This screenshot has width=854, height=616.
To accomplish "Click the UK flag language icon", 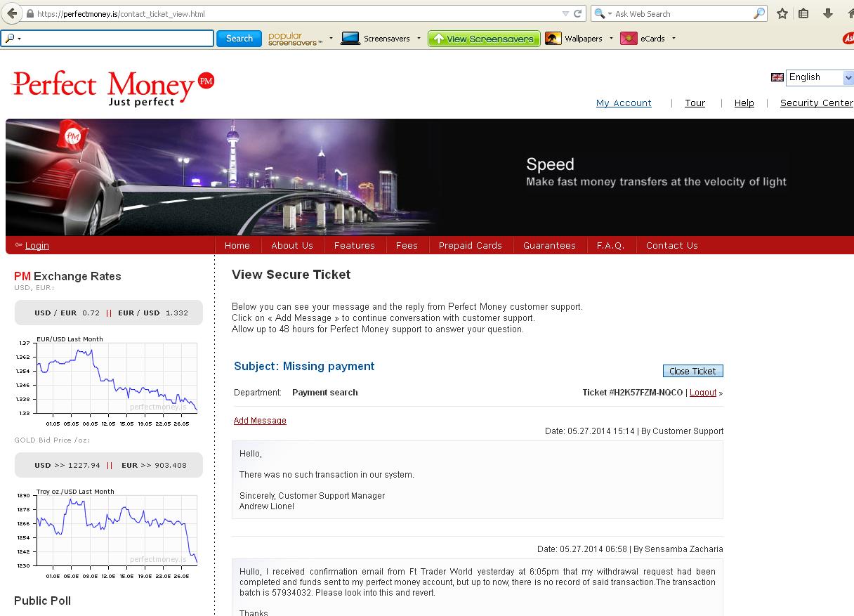I will click(x=777, y=77).
